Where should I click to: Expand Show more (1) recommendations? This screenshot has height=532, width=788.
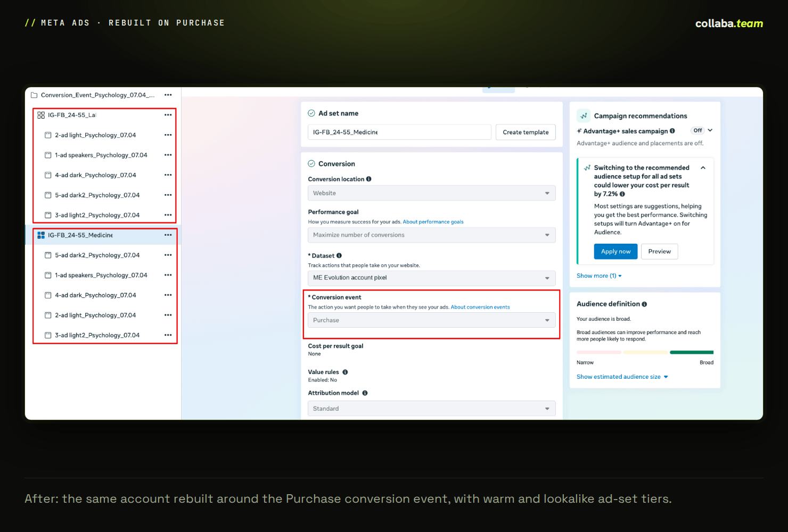(599, 276)
